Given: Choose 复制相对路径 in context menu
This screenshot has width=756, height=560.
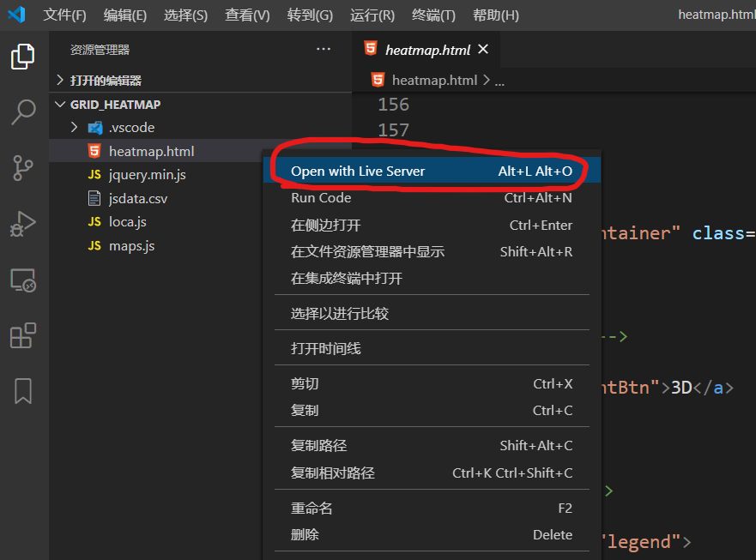Looking at the screenshot, I should [x=432, y=473].
